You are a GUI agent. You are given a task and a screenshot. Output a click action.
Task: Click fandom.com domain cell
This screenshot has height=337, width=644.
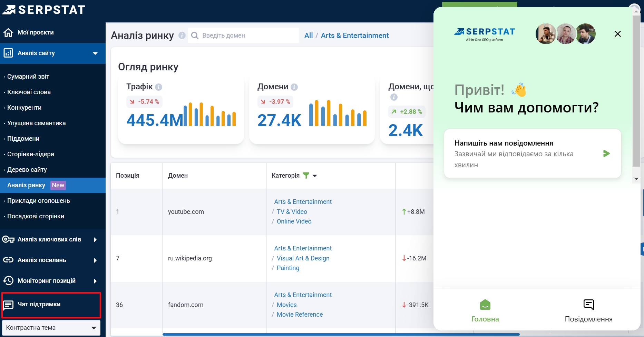[x=186, y=305]
